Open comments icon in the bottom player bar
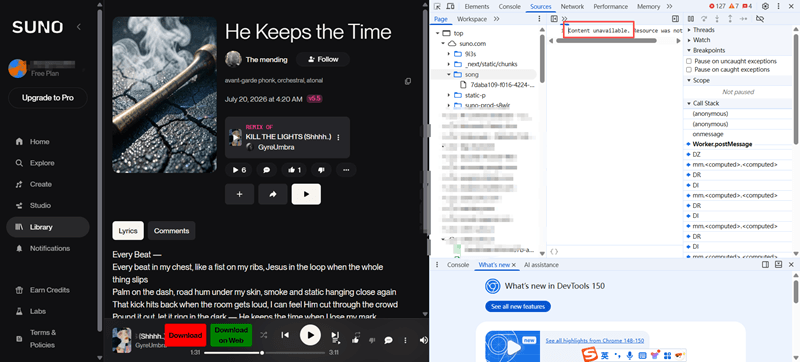Viewport: 800px width, 362px height. (x=388, y=340)
